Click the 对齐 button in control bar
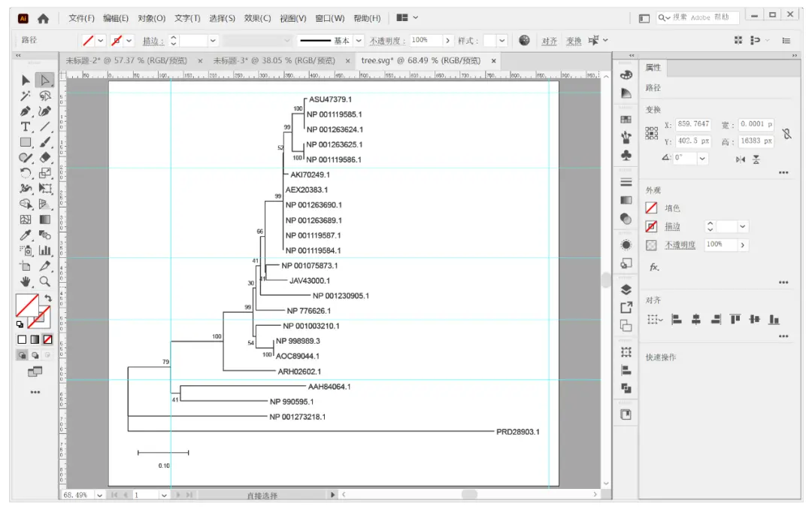The height and width of the screenshot is (510, 812). coord(549,41)
